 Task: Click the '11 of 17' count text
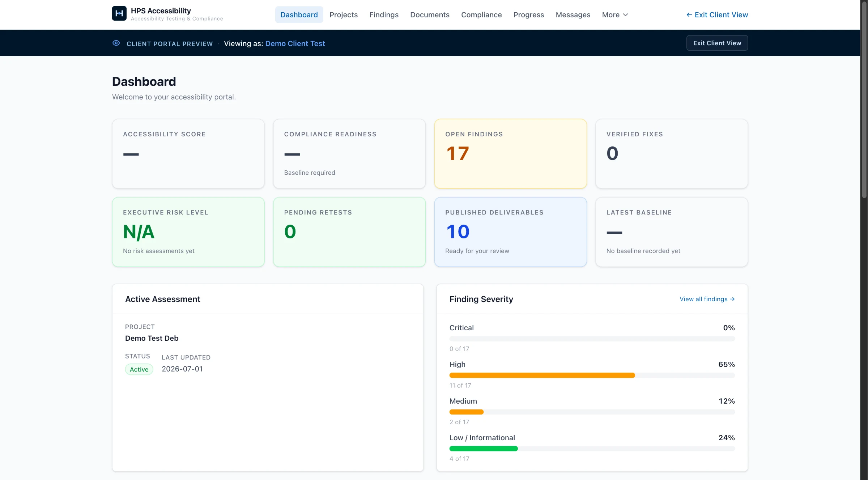460,386
